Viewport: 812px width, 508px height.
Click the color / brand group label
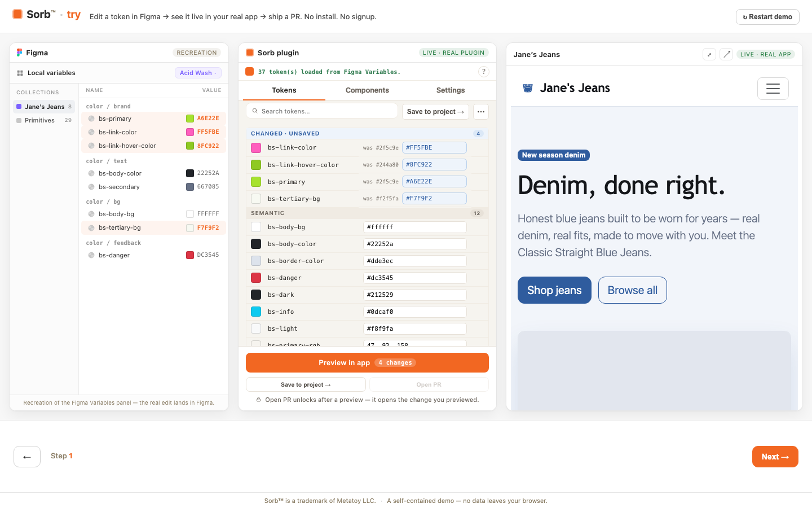pyautogui.click(x=108, y=106)
